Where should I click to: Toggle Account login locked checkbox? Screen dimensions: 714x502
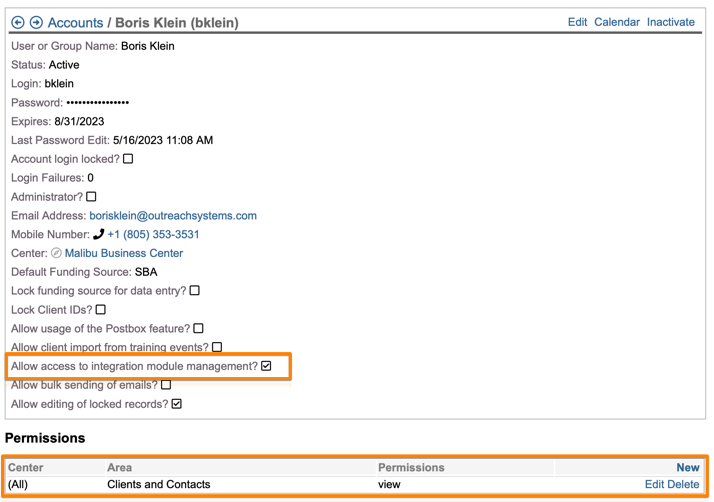pos(128,159)
